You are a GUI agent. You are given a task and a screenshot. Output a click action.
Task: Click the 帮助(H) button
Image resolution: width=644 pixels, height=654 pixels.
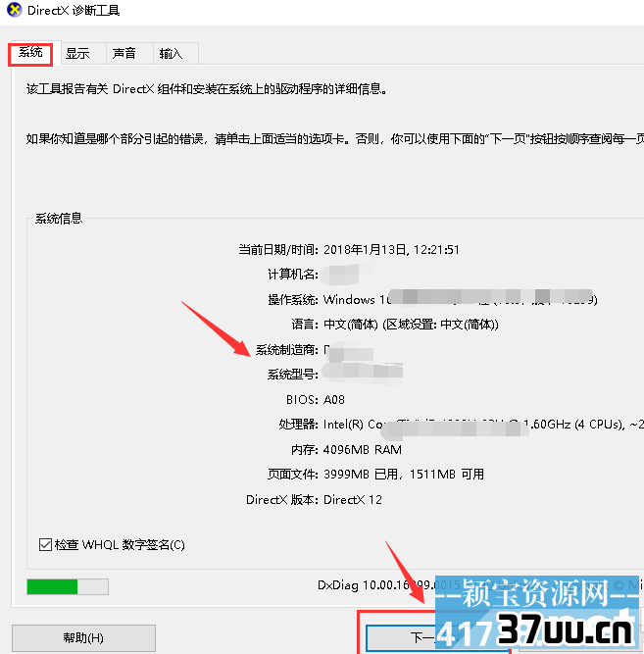pos(83,637)
